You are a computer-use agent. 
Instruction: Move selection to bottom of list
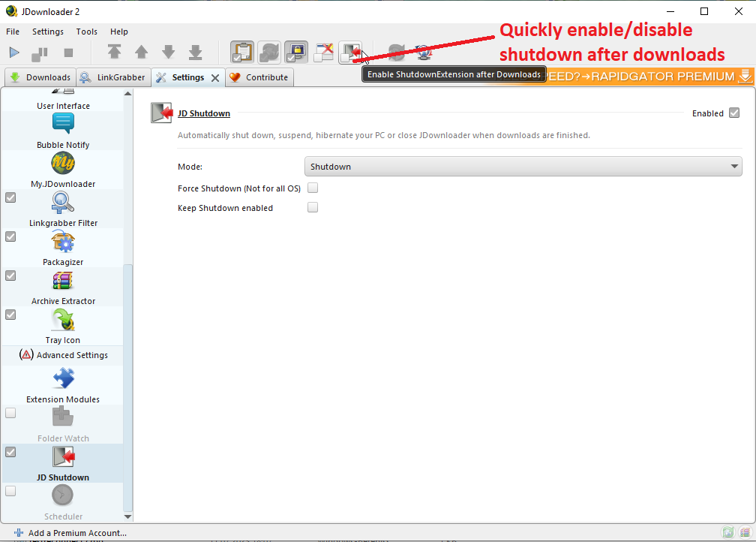(195, 52)
